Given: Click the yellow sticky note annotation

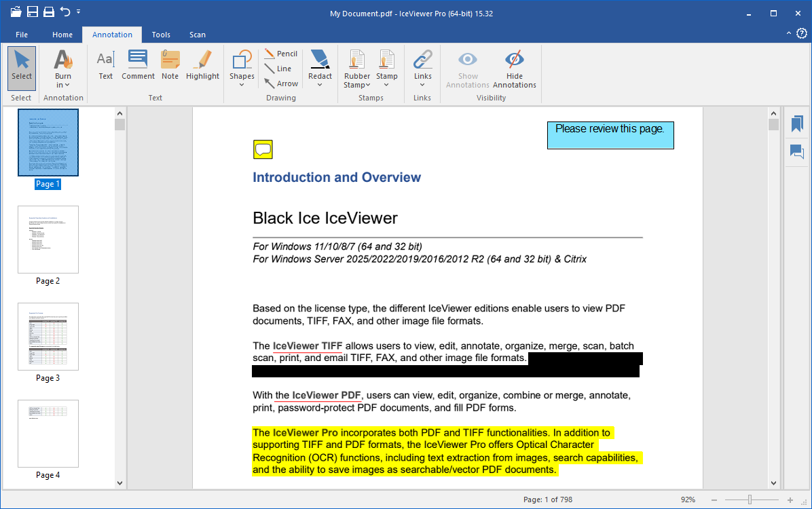Looking at the screenshot, I should click(263, 149).
